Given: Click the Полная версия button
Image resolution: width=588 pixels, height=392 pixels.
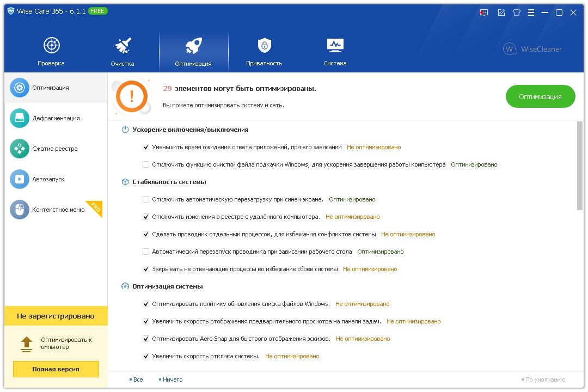Looking at the screenshot, I should (56, 369).
